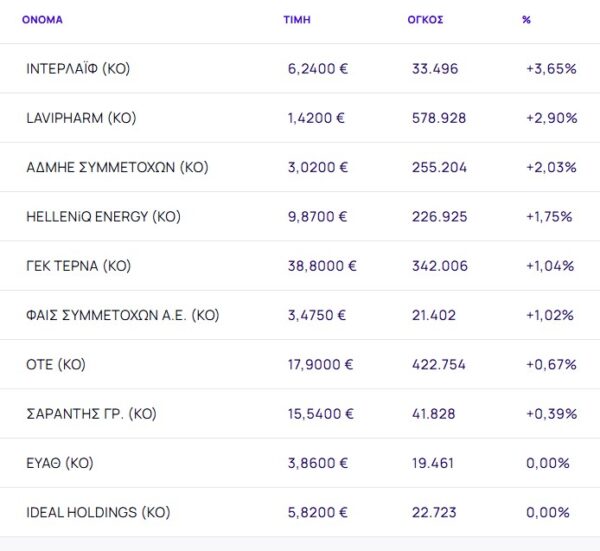The height and width of the screenshot is (551, 600).
Task: Click the % change column header
Action: [x=526, y=19]
